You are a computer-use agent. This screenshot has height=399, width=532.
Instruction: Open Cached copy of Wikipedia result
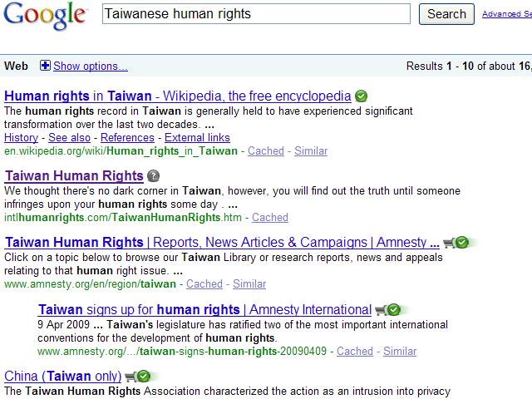point(266,150)
